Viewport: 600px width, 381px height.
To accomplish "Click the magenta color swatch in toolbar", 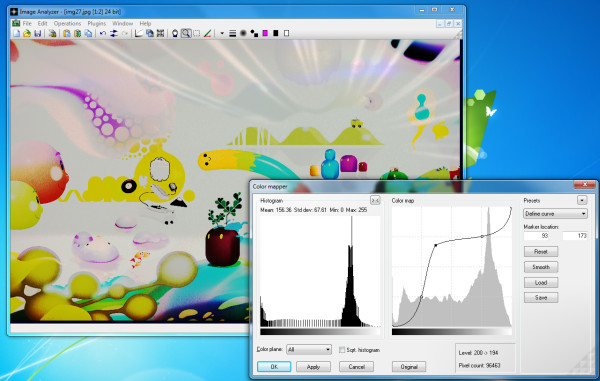I will pyautogui.click(x=265, y=33).
